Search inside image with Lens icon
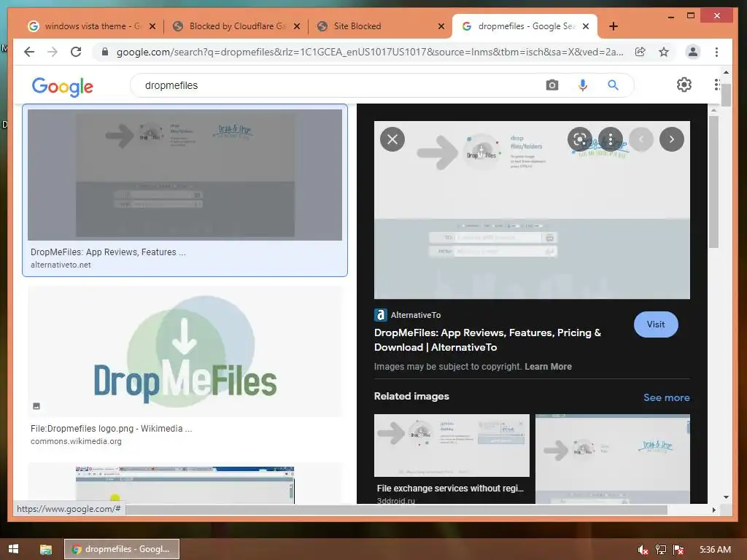 tap(580, 139)
